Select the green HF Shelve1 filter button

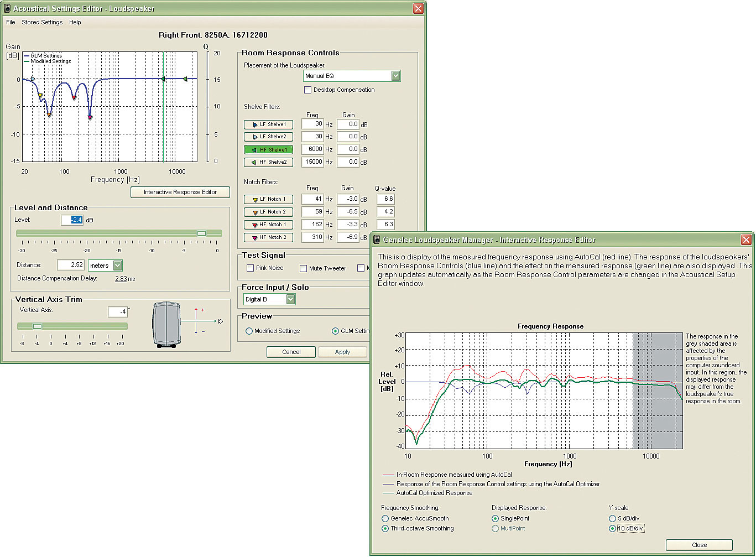pyautogui.click(x=268, y=149)
